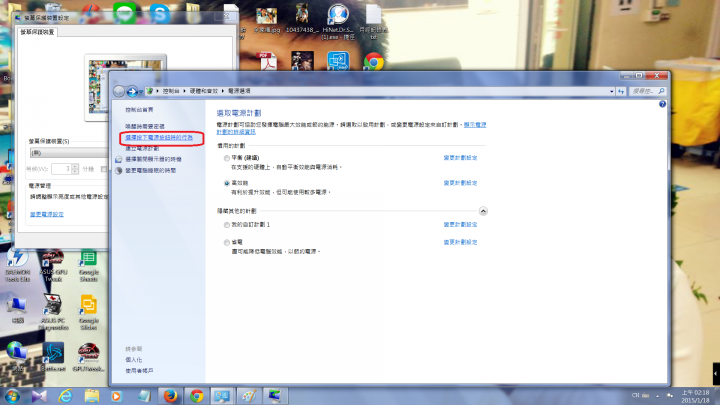Open 控制台首頁 in the left pane
This screenshot has height=405, width=720.
[139, 110]
